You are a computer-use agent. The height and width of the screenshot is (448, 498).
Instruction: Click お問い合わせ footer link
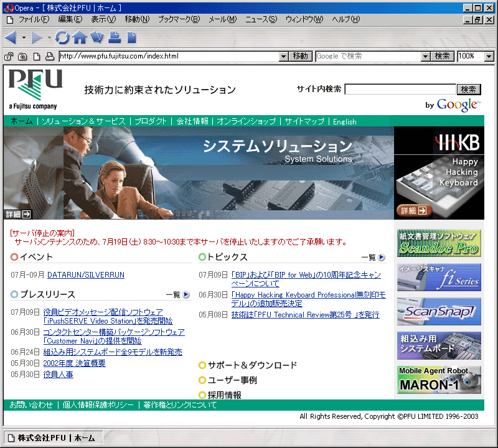(x=31, y=405)
